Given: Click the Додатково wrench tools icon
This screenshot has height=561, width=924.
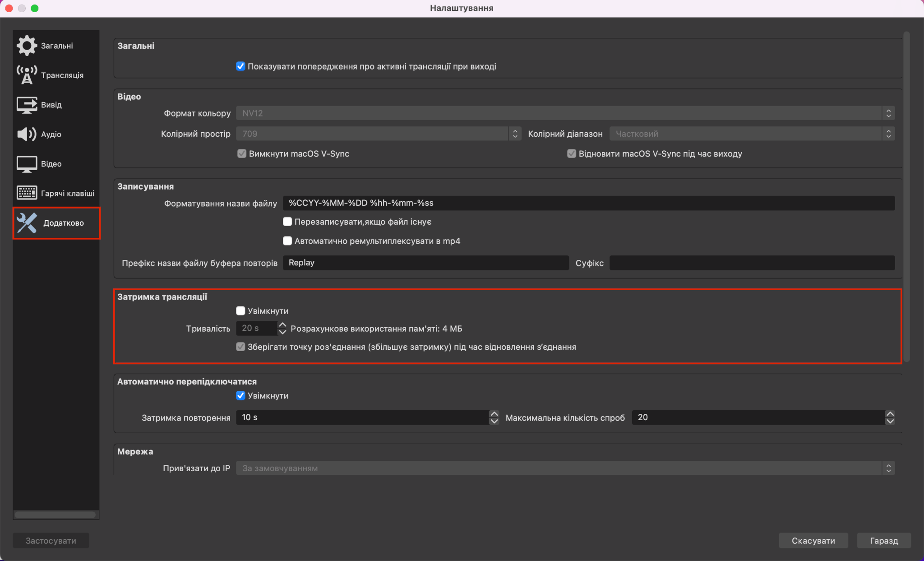Looking at the screenshot, I should click(x=27, y=223).
